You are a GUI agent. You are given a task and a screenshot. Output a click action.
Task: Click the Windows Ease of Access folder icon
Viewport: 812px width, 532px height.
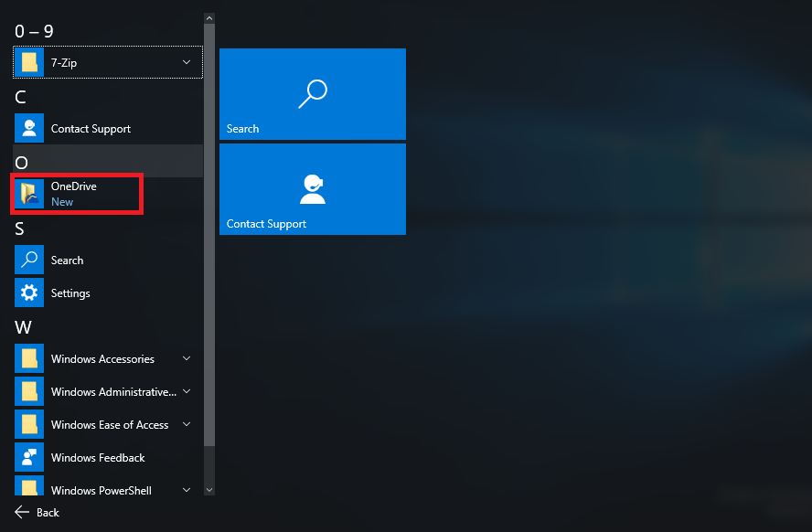coord(29,424)
